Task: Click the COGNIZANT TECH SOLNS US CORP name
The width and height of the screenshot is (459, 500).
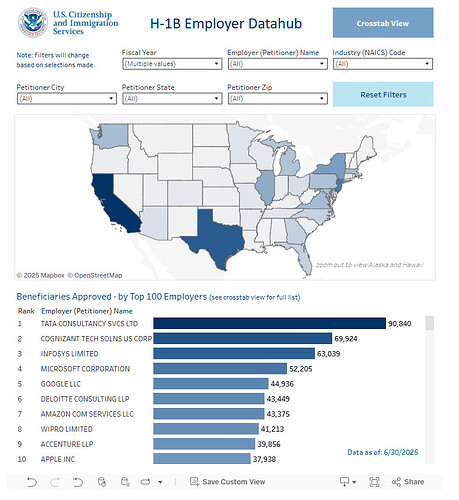Action: [96, 339]
